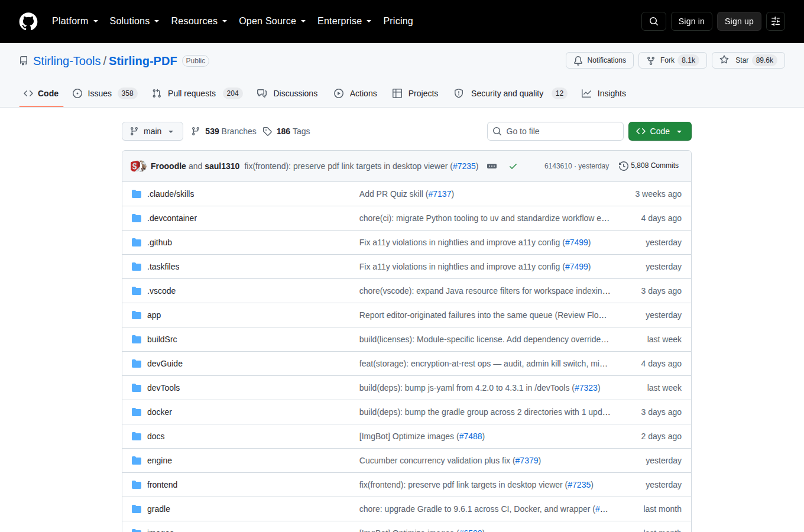This screenshot has height=532, width=804.
Task: Open the saul1310 author link
Action: tap(222, 166)
